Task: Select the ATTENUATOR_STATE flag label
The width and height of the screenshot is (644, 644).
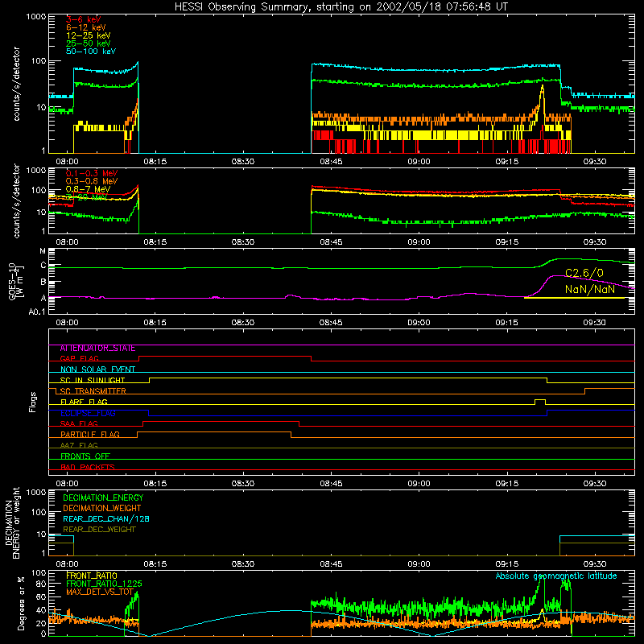Action: click(x=97, y=349)
